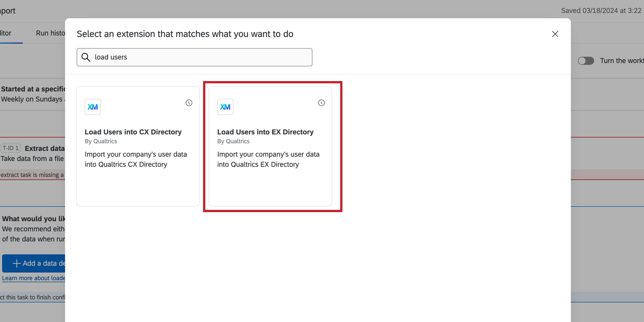Toggle the Turn the workflow on switch

[586, 61]
